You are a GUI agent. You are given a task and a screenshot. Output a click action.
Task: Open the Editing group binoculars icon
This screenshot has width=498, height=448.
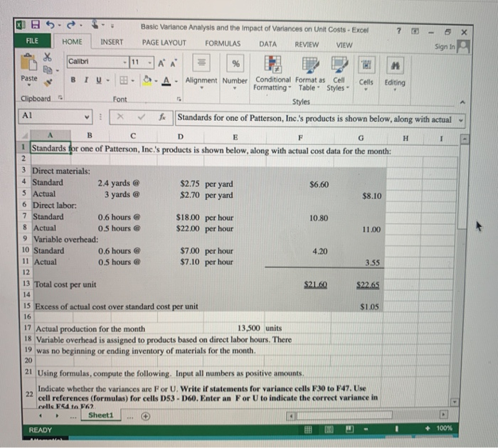[395, 66]
